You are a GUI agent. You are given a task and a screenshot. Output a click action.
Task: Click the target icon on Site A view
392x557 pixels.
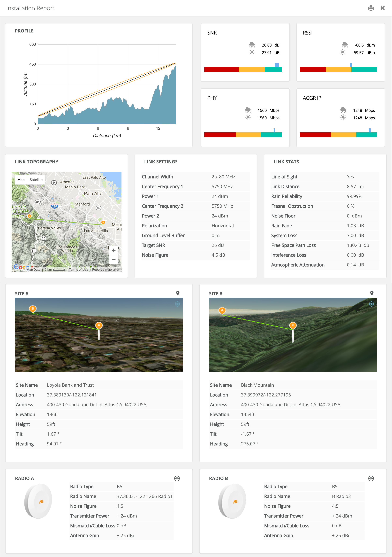(177, 304)
